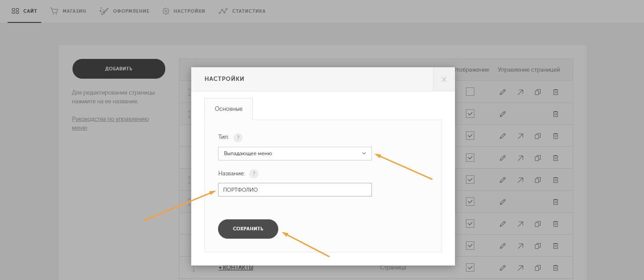The image size is (644, 280).
Task: Click the pencil edit icon in the first row
Action: (x=503, y=92)
